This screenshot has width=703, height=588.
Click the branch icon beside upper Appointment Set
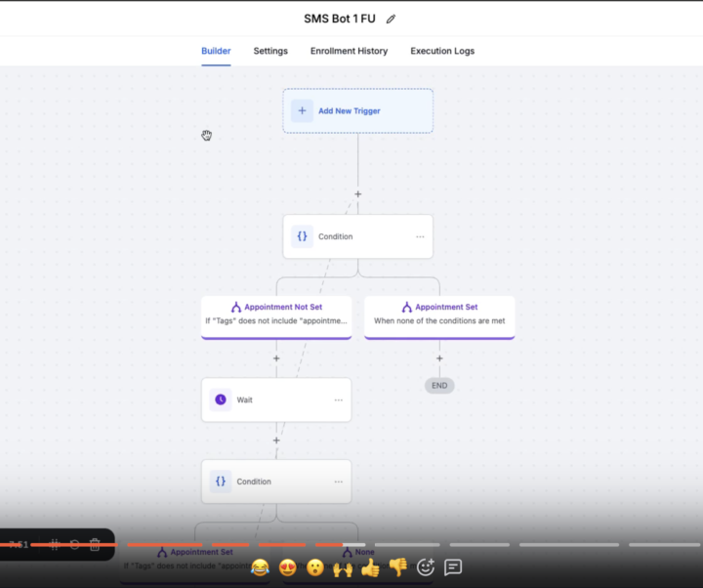point(406,307)
